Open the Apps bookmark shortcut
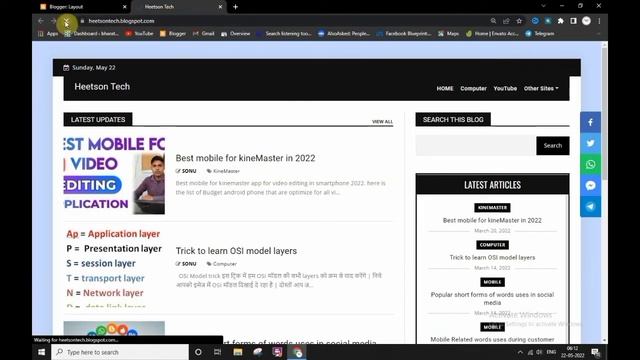Viewport: 640px width, 360px height. click(48, 33)
